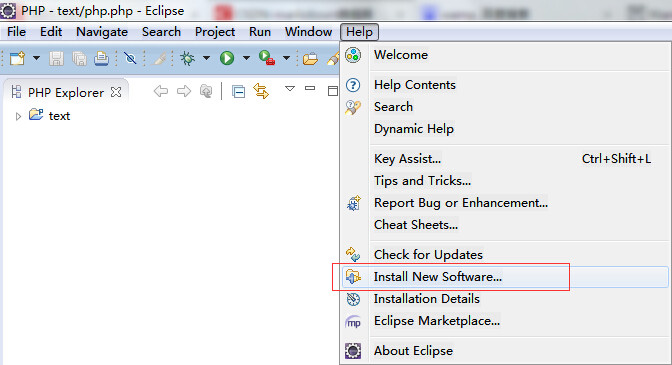This screenshot has width=672, height=365.
Task: Choose Search in the Help menu
Action: click(x=506, y=107)
